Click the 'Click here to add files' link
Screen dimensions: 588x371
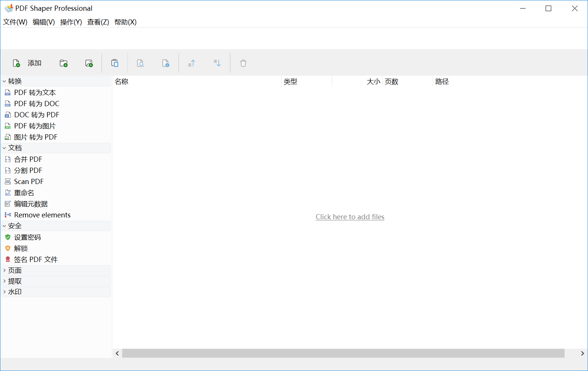pyautogui.click(x=350, y=217)
